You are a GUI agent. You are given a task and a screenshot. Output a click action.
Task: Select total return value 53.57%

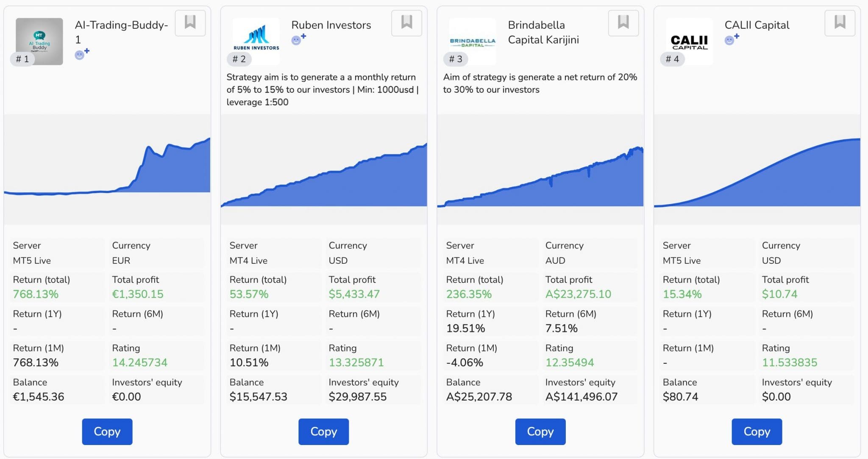[249, 294]
